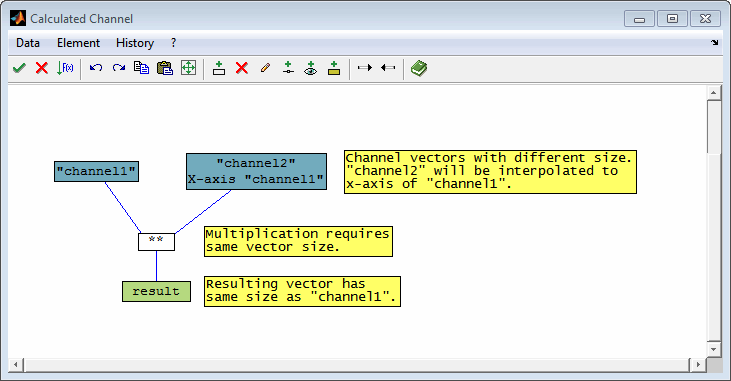This screenshot has width=731, height=381.
Task: Open the Data menu
Action: tap(28, 43)
